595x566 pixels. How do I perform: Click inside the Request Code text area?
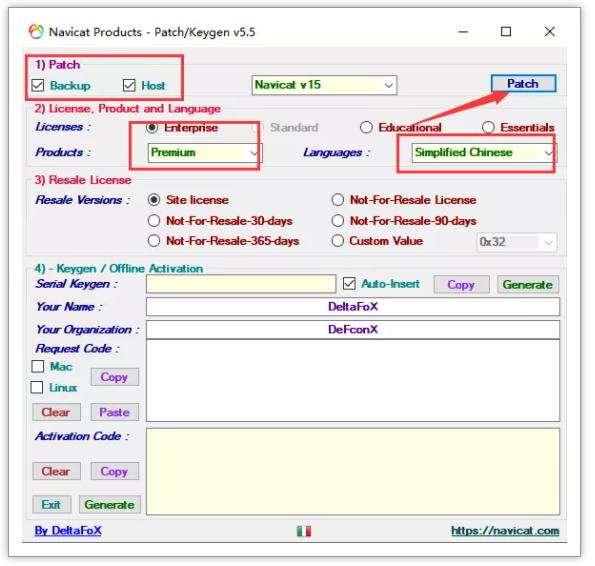click(x=353, y=381)
